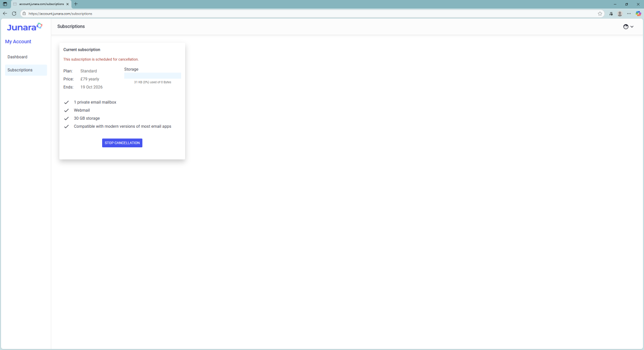644x350 pixels.
Task: Click checkmark beside '1 private email mailbox'
Action: click(66, 102)
